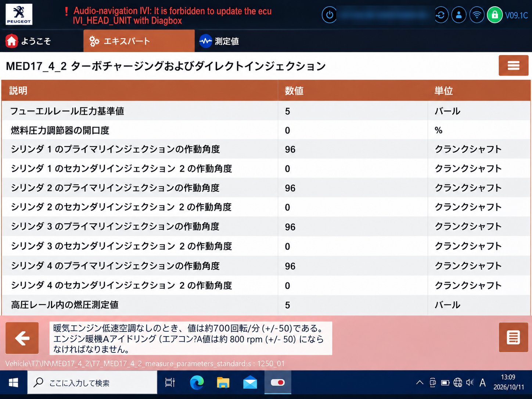
Task: Select the フューエルレール圧力基準値 row
Action: click(266, 111)
